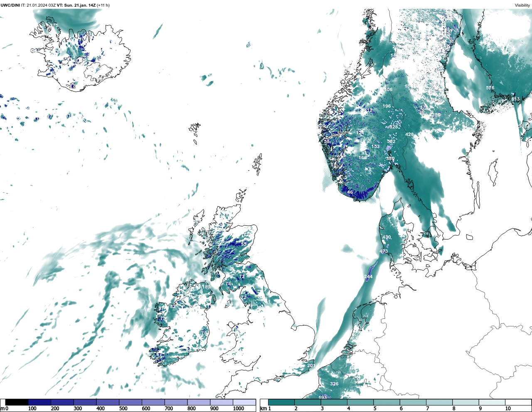Click the "(+11 h)" forecast offset text

click(103, 5)
